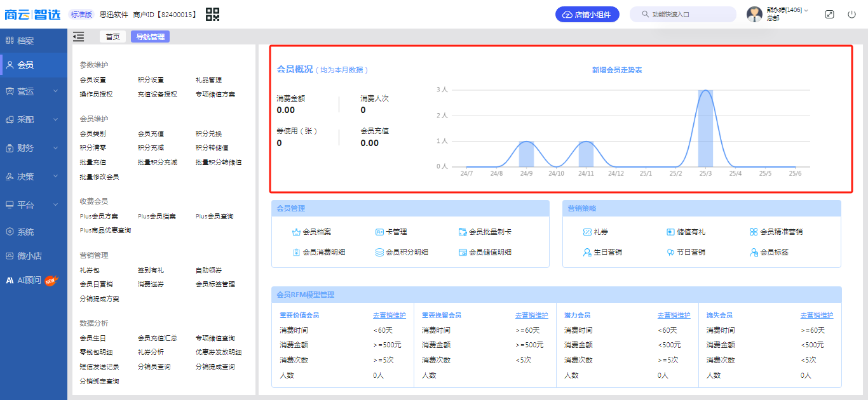The image size is (868, 400).
Task: Open 礼品管理 under 参数维护
Action: point(208,80)
